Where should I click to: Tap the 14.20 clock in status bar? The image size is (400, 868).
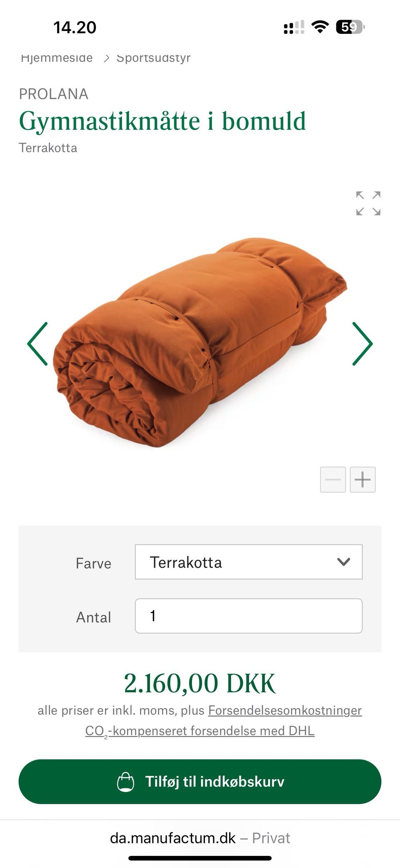[75, 28]
